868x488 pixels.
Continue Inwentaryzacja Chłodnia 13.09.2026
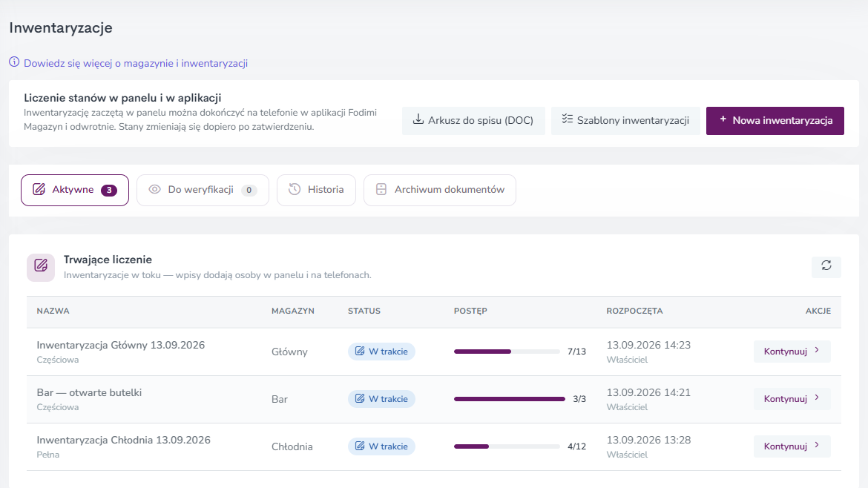[x=792, y=446]
